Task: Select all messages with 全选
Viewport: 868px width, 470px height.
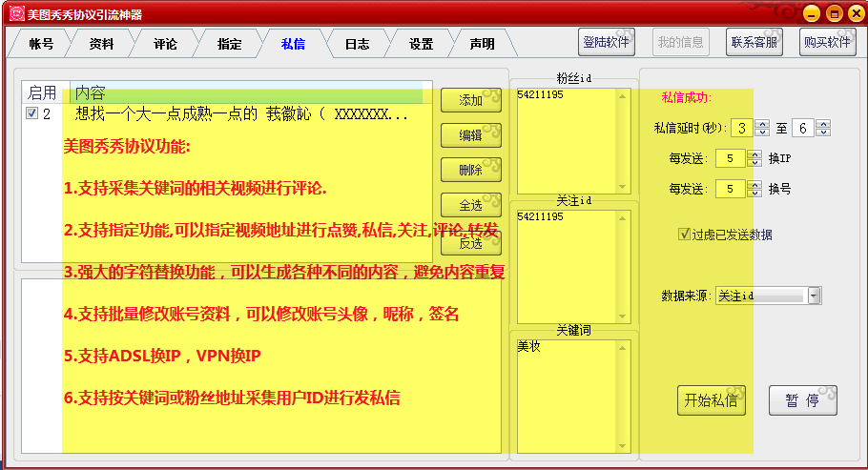Action: 471,205
